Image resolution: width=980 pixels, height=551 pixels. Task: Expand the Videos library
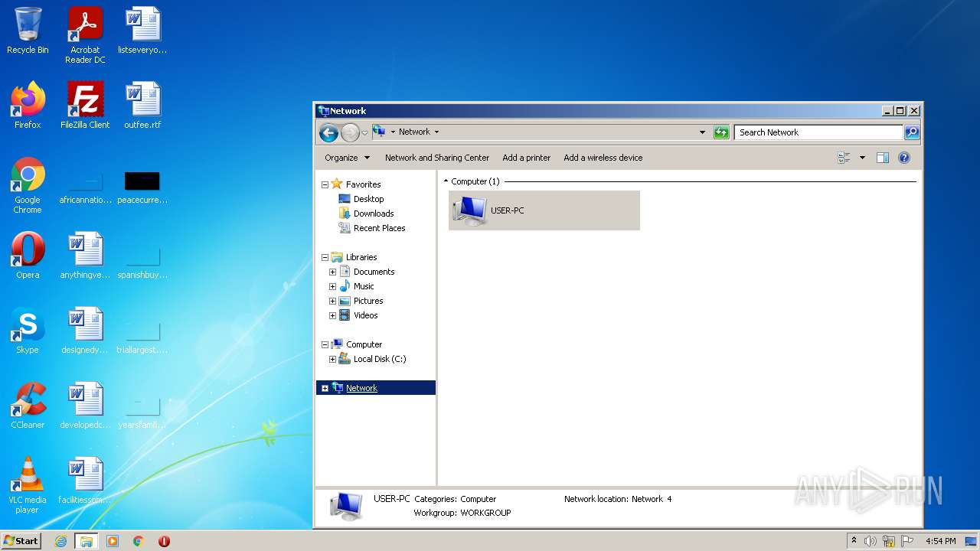[x=332, y=315]
